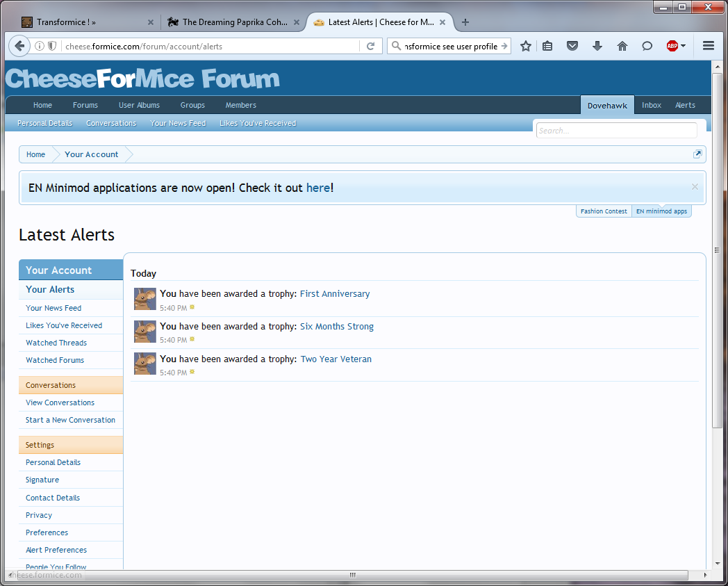Open Adblock Plus dropdown arrow
The image size is (728, 586).
click(683, 46)
